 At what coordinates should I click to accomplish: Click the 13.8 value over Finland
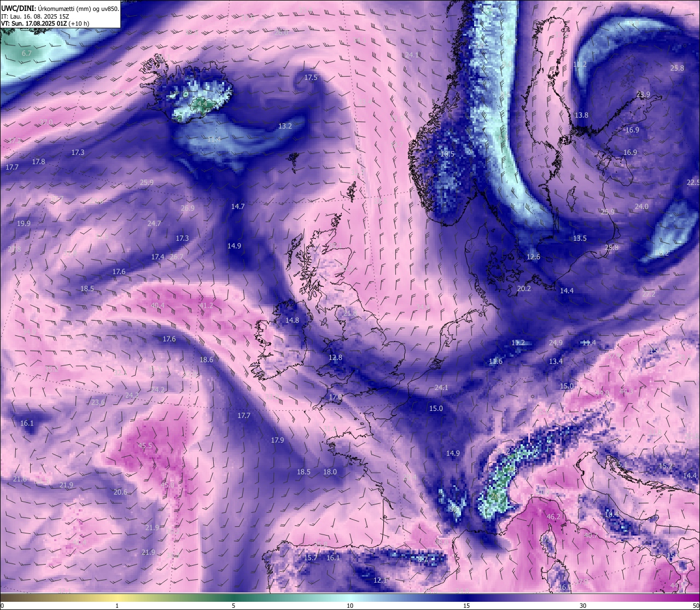coord(581,115)
